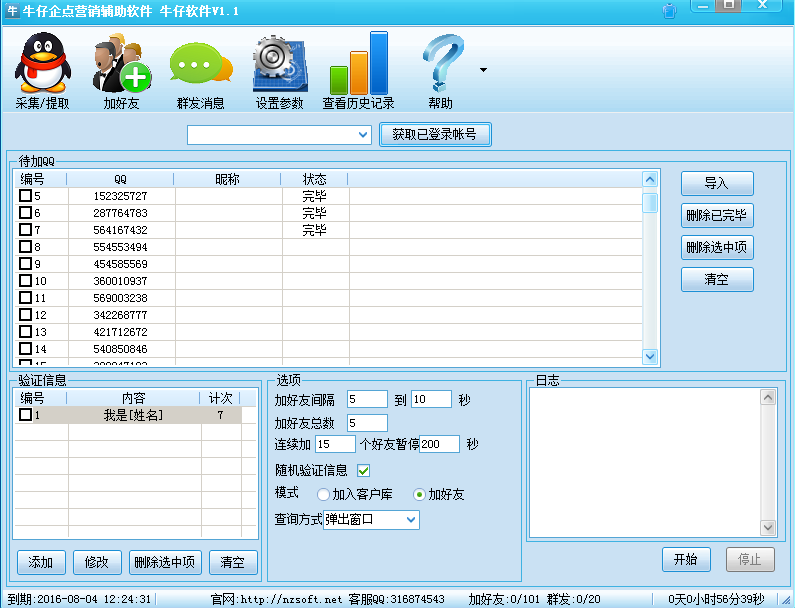Check the box for row 14 QQ 540850846

point(25,348)
